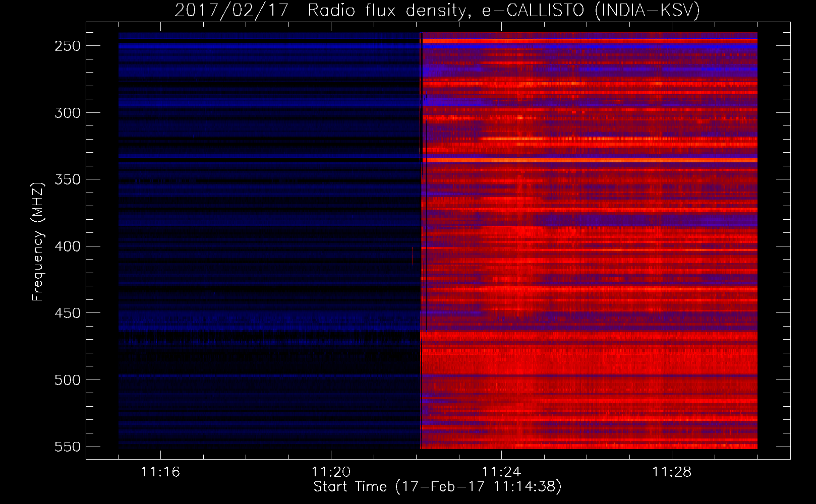Image resolution: width=816 pixels, height=504 pixels.
Task: Click the 11:16 time tick label
Action: tap(160, 472)
